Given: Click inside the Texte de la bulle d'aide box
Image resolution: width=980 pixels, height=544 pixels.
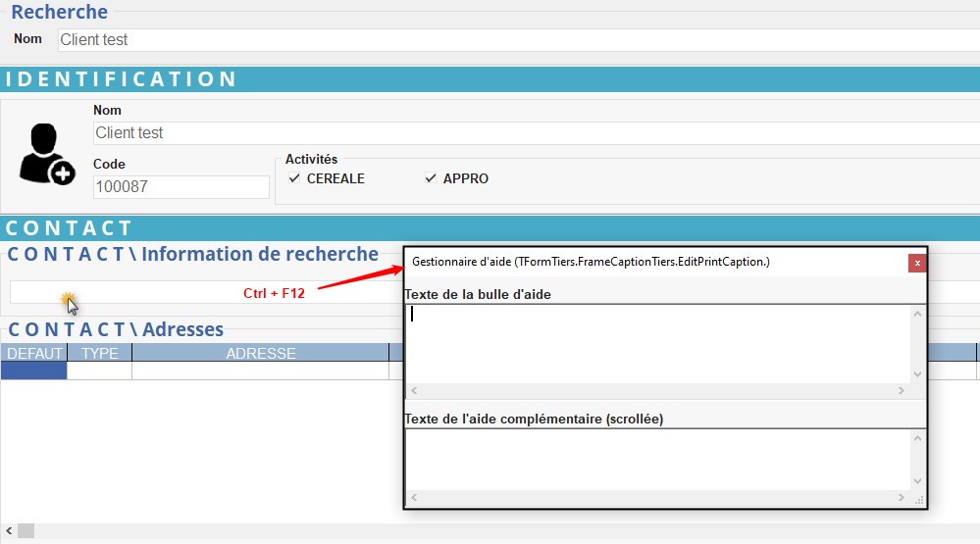Looking at the screenshot, I should click(x=657, y=343).
